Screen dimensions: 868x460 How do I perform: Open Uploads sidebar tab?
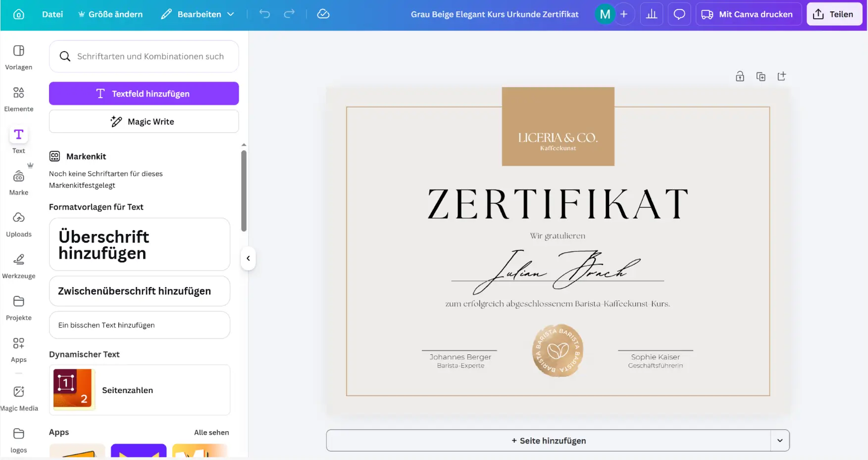(19, 224)
